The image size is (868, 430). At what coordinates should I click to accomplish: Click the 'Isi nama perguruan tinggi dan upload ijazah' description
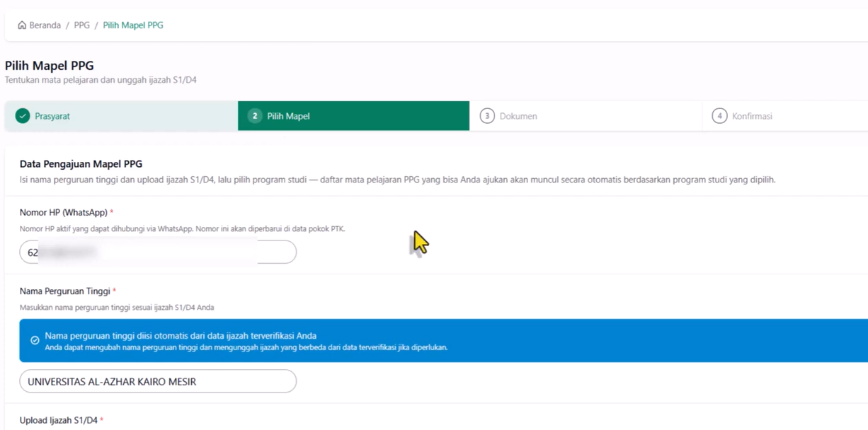pos(398,180)
